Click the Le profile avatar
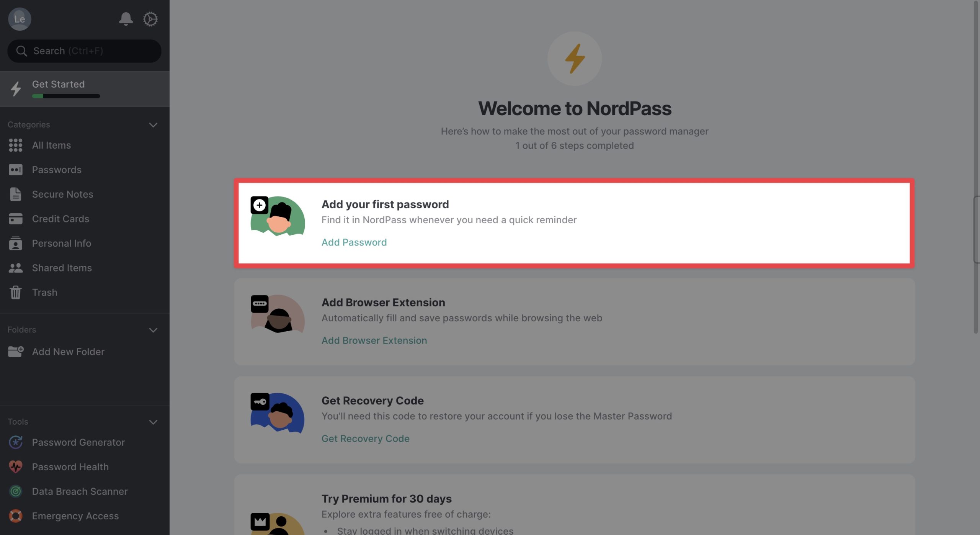 click(20, 19)
